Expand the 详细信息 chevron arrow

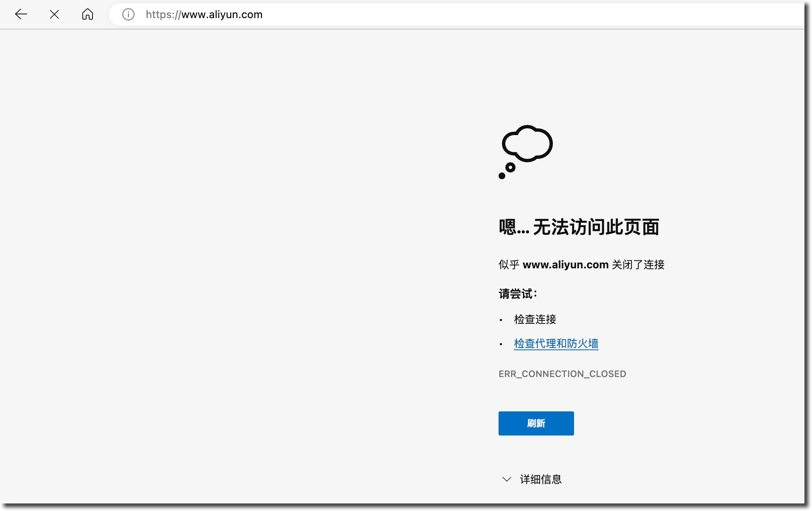pos(506,479)
